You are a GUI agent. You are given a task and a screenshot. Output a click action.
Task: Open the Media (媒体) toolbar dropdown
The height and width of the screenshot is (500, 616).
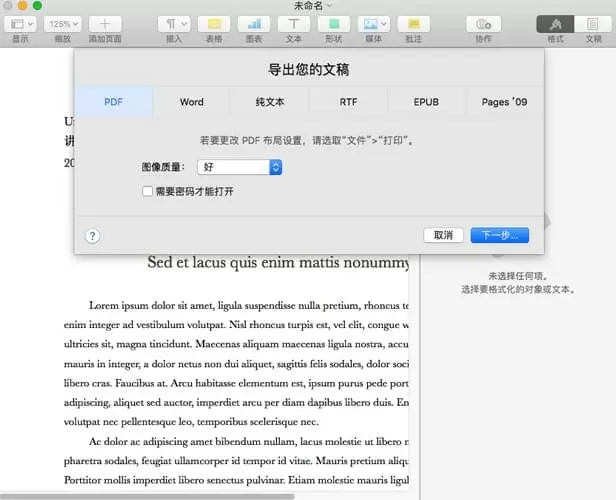(x=374, y=24)
